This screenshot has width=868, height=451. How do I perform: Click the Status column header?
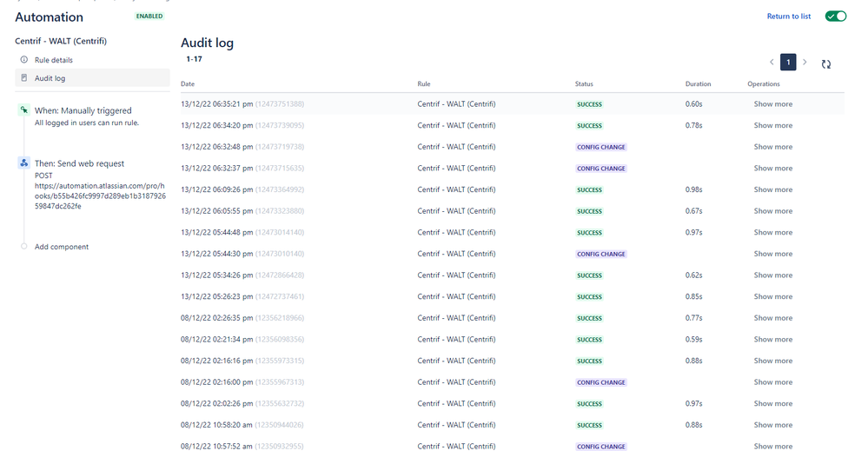click(x=584, y=84)
